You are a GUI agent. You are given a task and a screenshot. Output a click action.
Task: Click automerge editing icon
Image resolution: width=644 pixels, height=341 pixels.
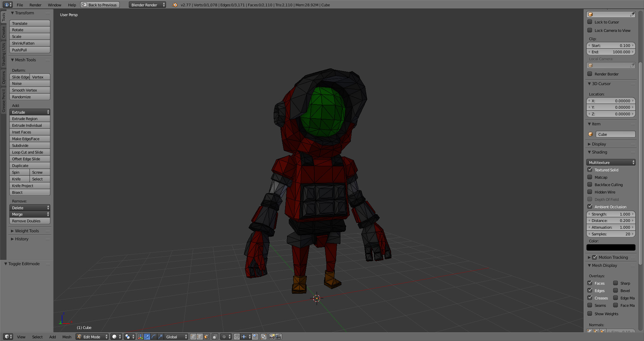point(264,337)
